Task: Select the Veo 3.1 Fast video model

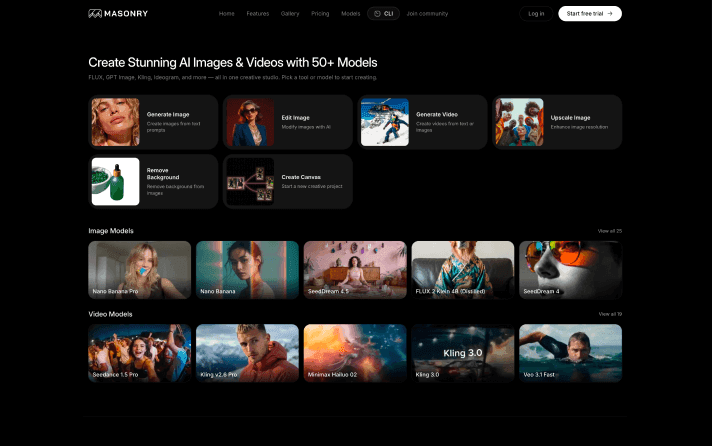Action: tap(570, 353)
